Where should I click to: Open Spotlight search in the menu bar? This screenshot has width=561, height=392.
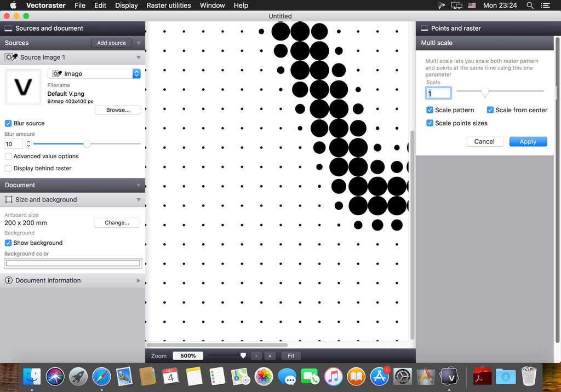(x=530, y=5)
